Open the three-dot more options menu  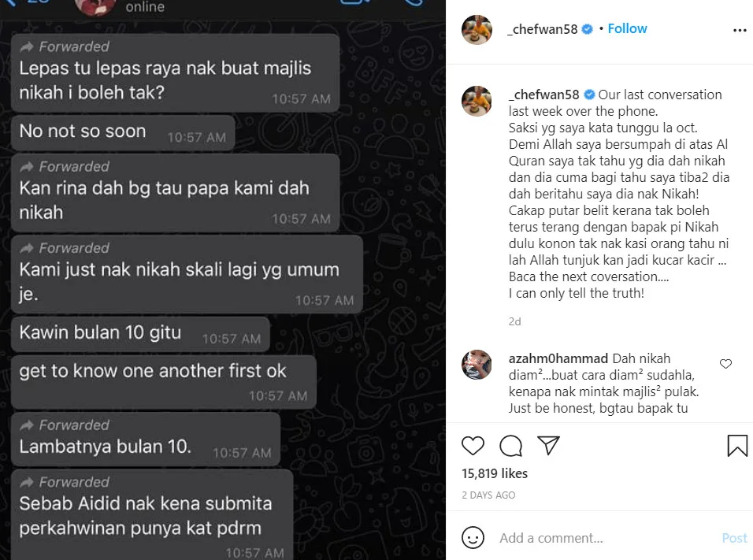740,30
